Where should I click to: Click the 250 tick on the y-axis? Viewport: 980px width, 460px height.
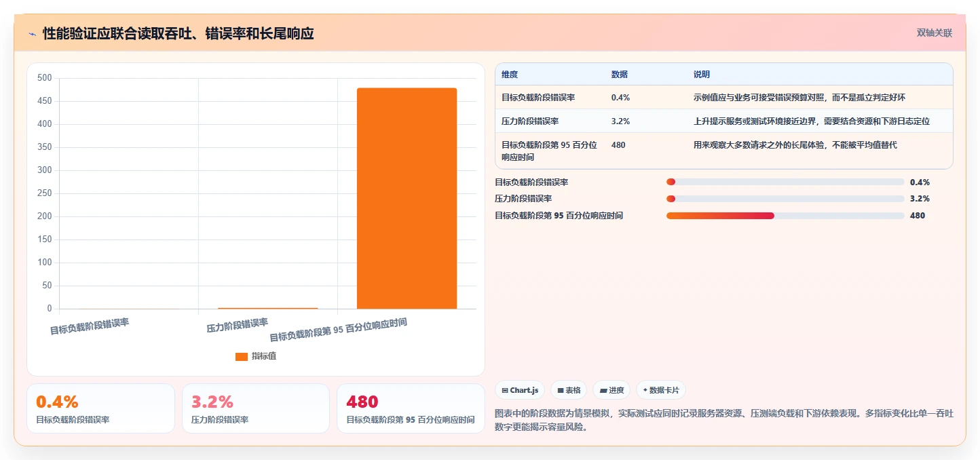45,193
